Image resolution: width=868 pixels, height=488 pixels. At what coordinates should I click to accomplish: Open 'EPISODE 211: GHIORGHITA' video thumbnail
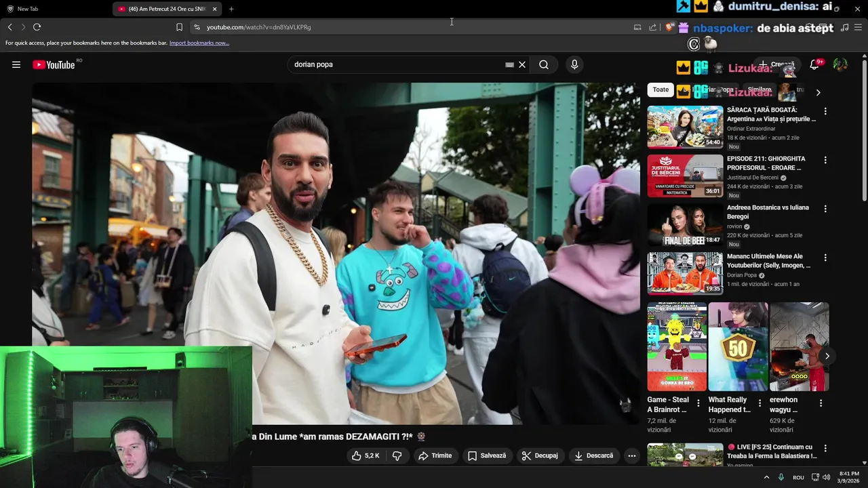coord(685,176)
